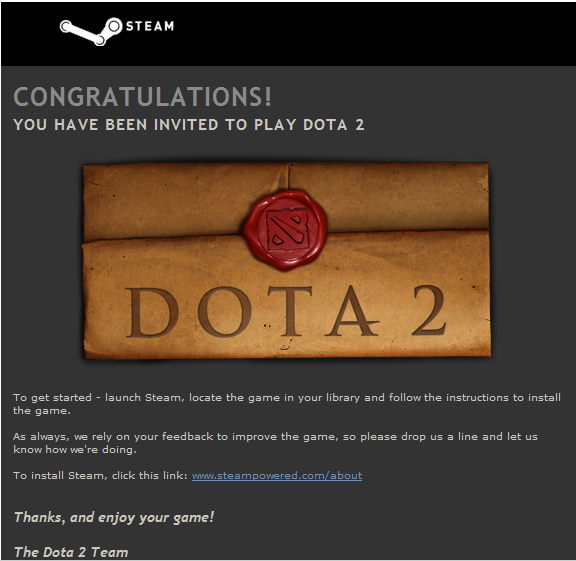576x561 pixels.
Task: Click the embossed letter O on parchment
Action: click(224, 312)
